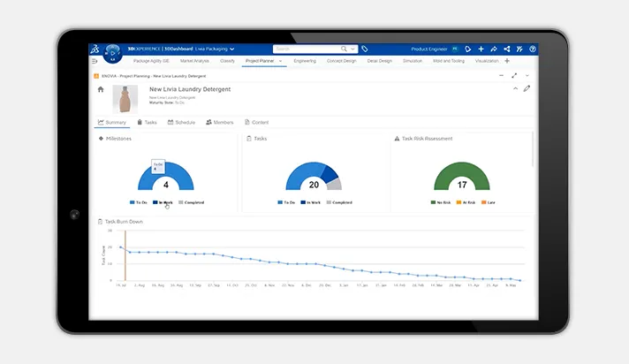Image resolution: width=629 pixels, height=364 pixels.
Task: Toggle the To Do legend in the Milestones chart
Action: click(x=139, y=202)
